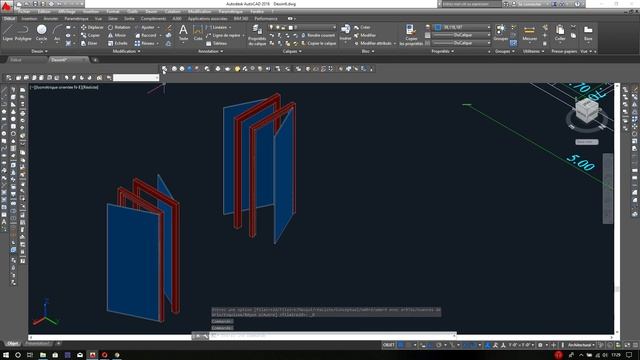Expand the Propriétés panel

pyautogui.click(x=442, y=51)
